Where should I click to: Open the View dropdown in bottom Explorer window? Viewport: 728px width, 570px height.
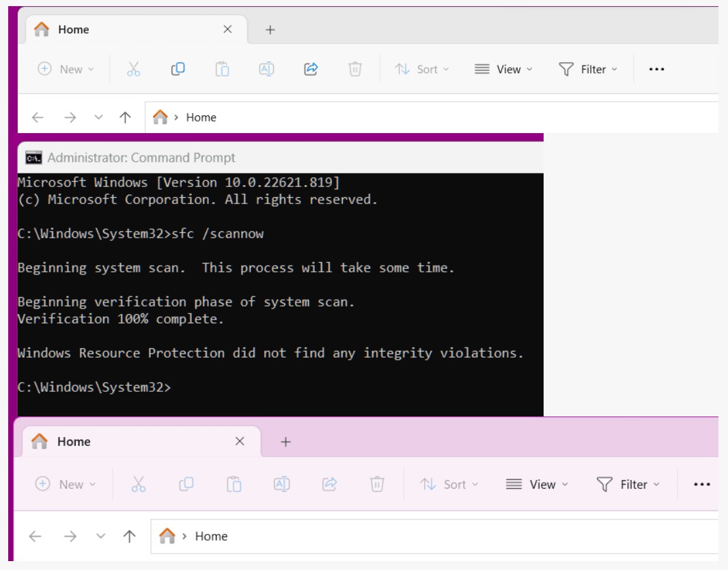click(x=537, y=484)
